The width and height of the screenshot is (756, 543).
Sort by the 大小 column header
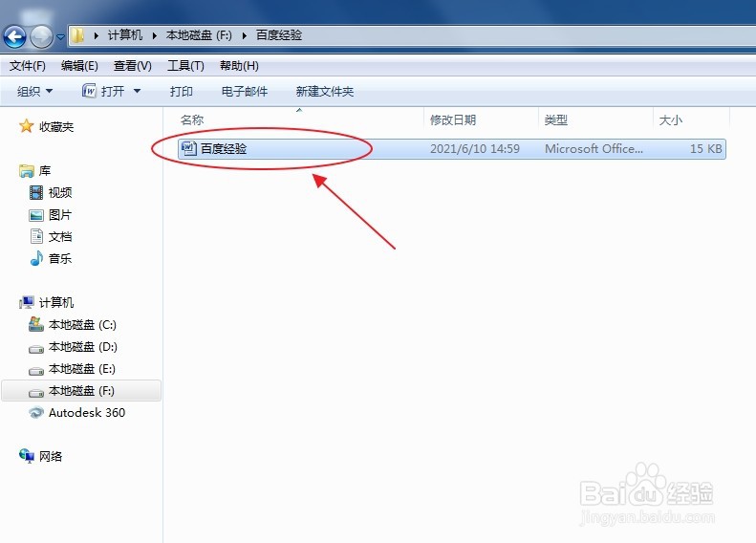point(671,120)
